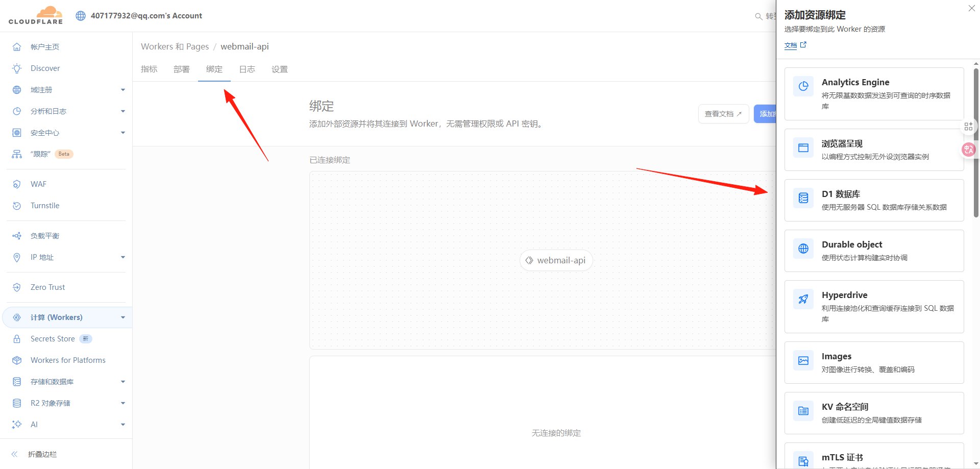Click the Cloudflare logo

(35, 15)
